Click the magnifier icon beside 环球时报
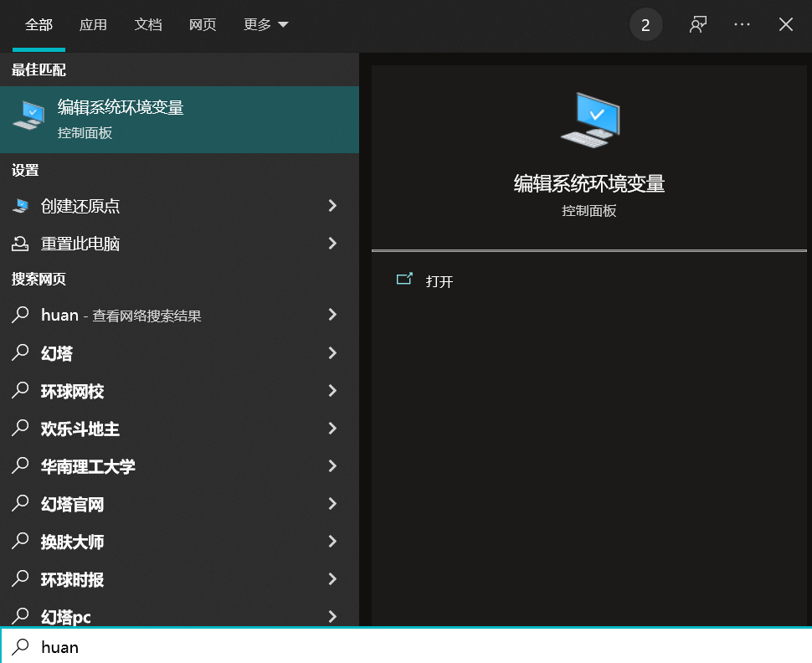This screenshot has width=812, height=663. [x=21, y=578]
